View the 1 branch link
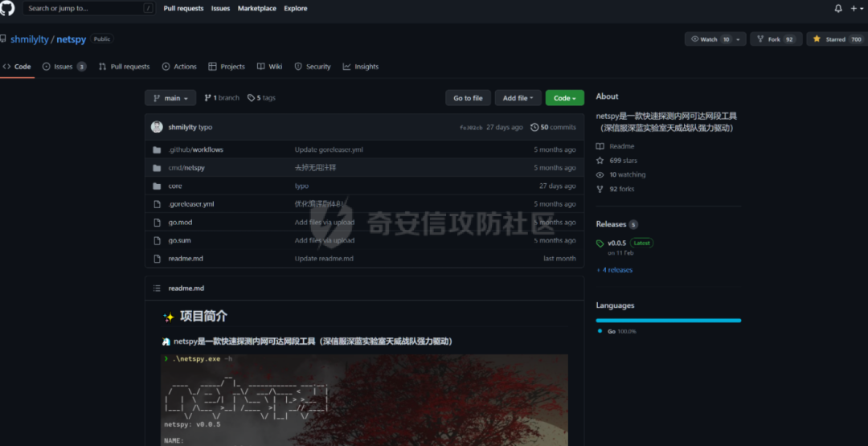This screenshot has height=446, width=868. click(x=222, y=98)
